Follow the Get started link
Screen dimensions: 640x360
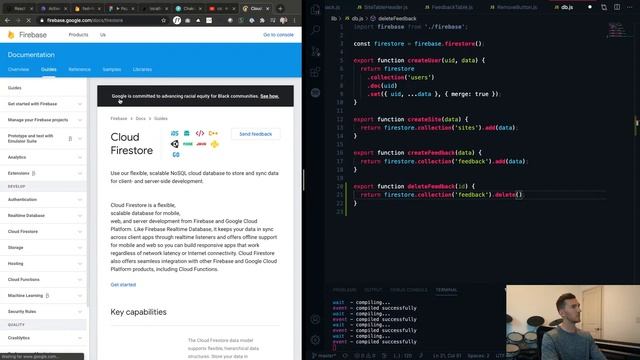pos(123,284)
